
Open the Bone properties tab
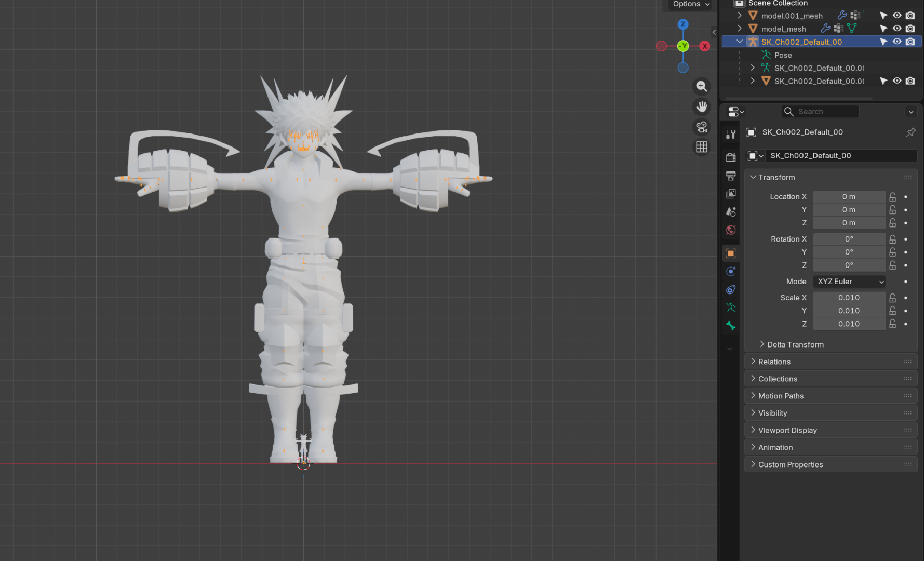click(x=731, y=326)
